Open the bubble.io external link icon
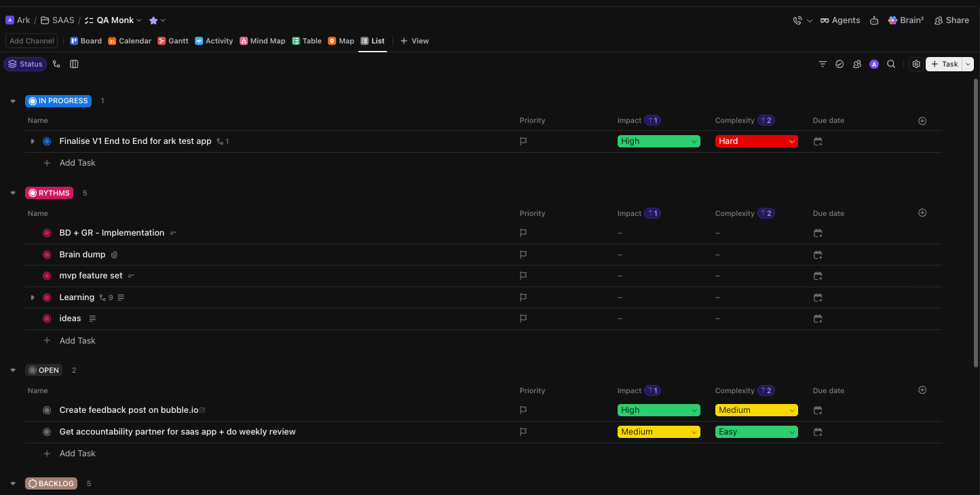 click(202, 410)
